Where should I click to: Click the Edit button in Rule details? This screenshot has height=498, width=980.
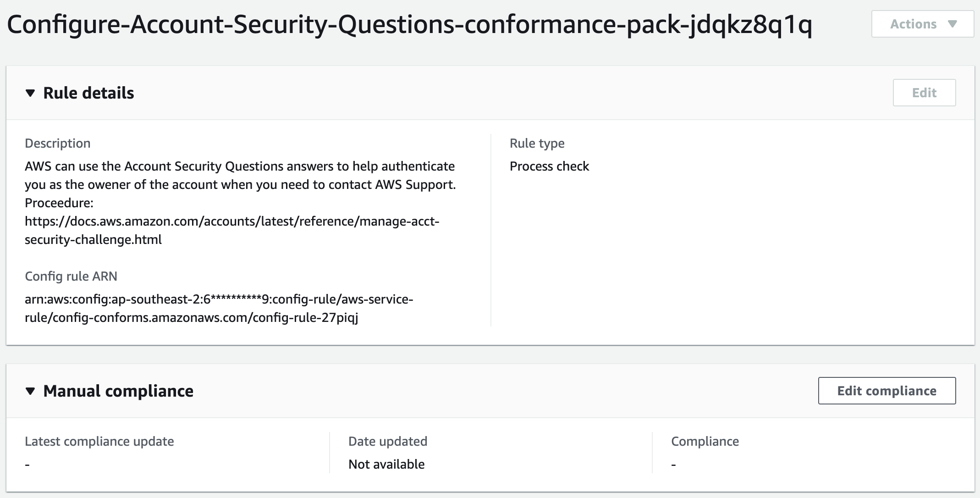[924, 93]
